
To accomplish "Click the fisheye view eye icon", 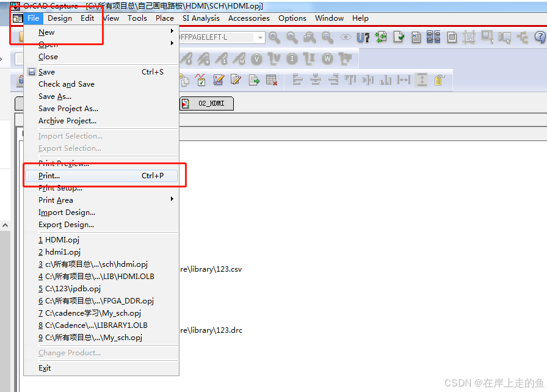I will click(x=346, y=37).
